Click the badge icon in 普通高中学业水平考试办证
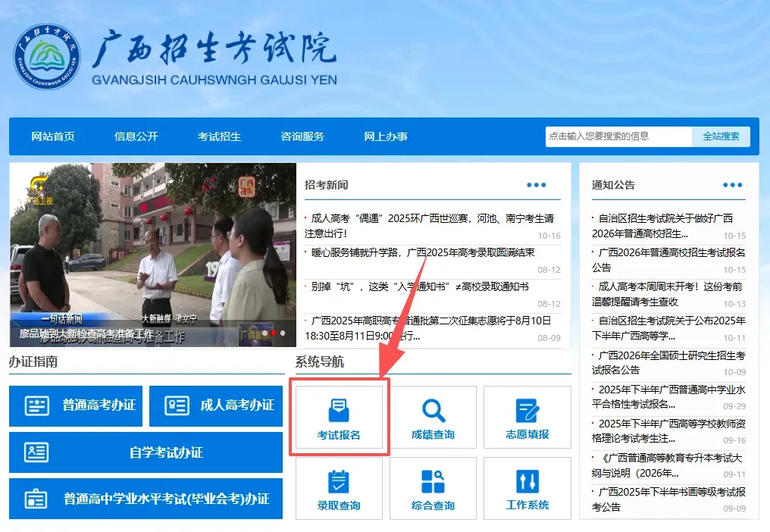The image size is (770, 532). (x=36, y=499)
